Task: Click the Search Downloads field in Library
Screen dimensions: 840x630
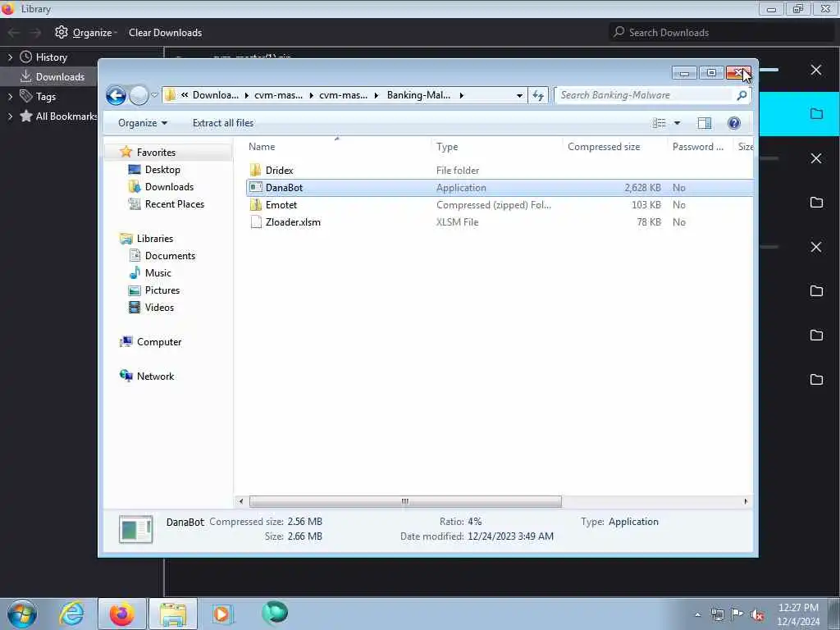Action: (x=721, y=33)
